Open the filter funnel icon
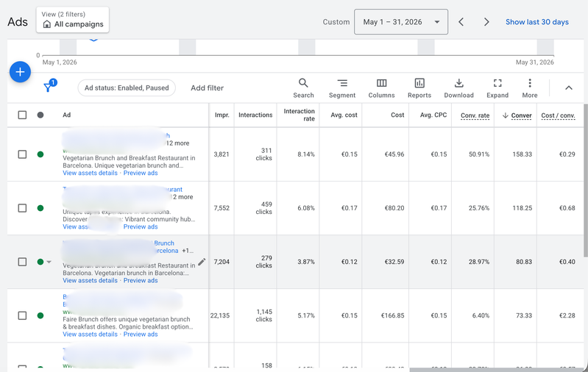Screen dimensions: 588x372 [48, 87]
